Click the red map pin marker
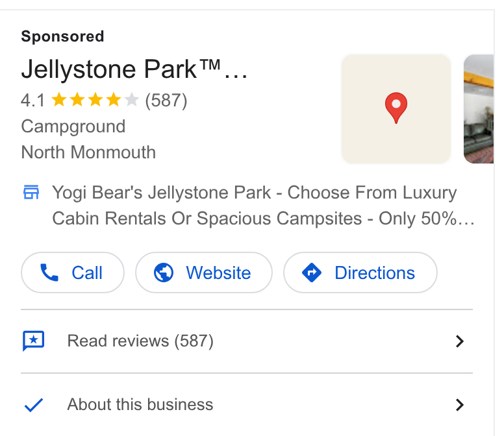 coord(396,108)
